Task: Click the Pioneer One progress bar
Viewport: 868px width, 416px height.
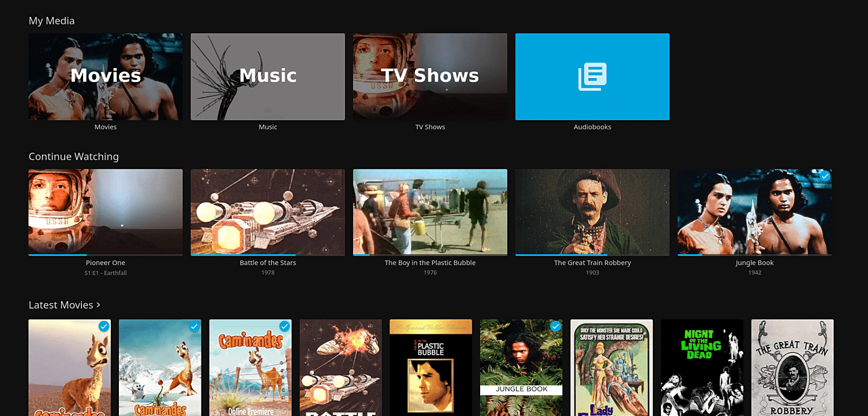Action: [x=106, y=255]
